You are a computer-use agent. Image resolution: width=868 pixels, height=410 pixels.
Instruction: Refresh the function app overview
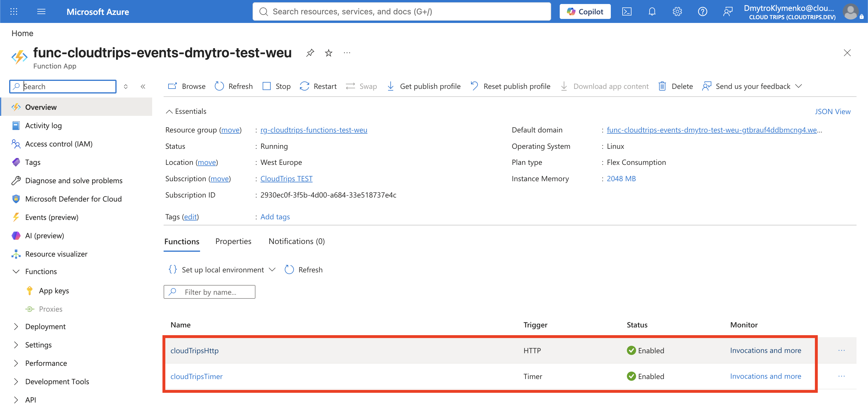(x=234, y=86)
